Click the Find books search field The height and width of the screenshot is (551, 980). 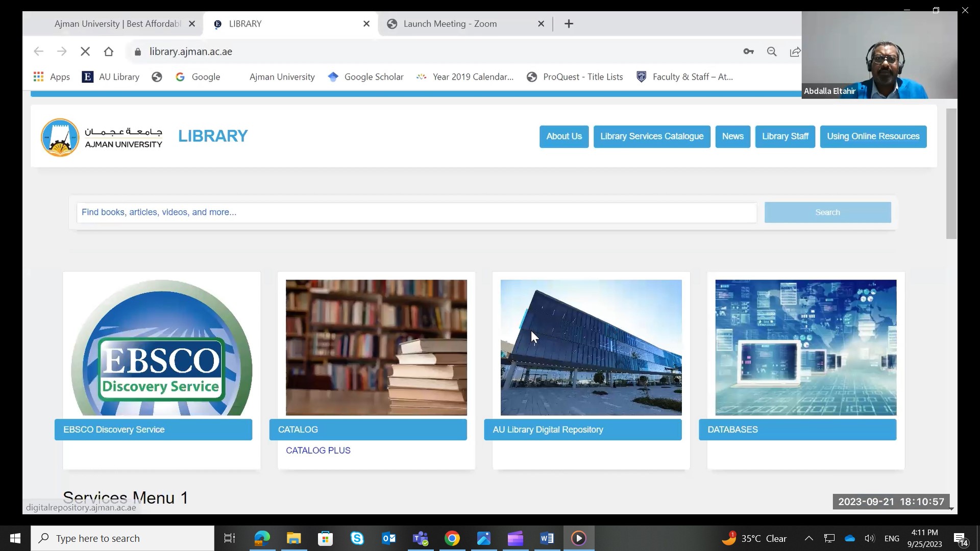[x=416, y=212]
